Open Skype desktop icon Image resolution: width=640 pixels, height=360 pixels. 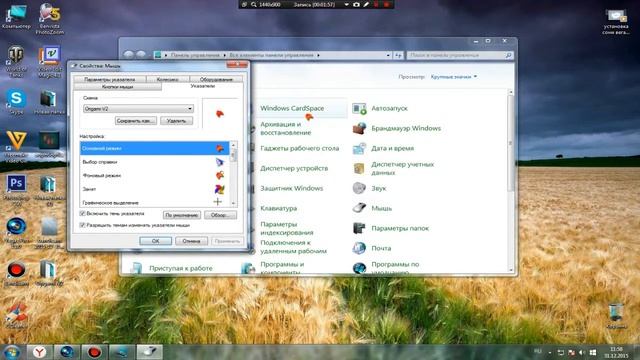(16, 102)
